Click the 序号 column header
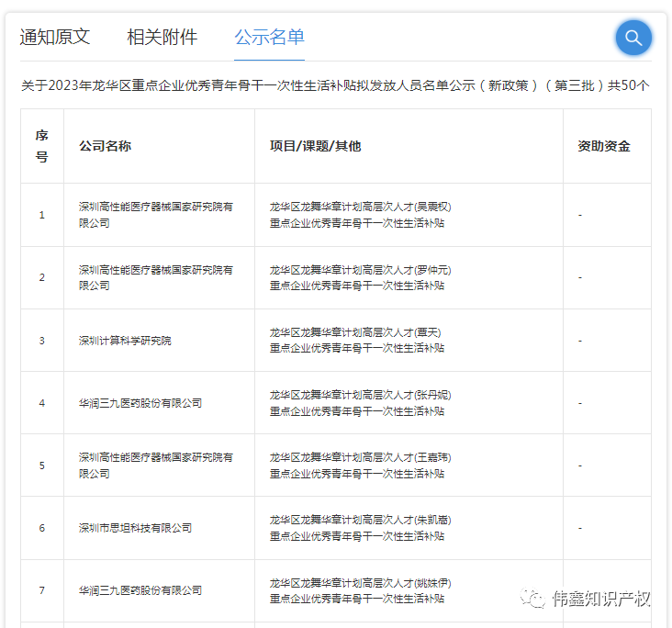The height and width of the screenshot is (628, 672). pos(42,146)
